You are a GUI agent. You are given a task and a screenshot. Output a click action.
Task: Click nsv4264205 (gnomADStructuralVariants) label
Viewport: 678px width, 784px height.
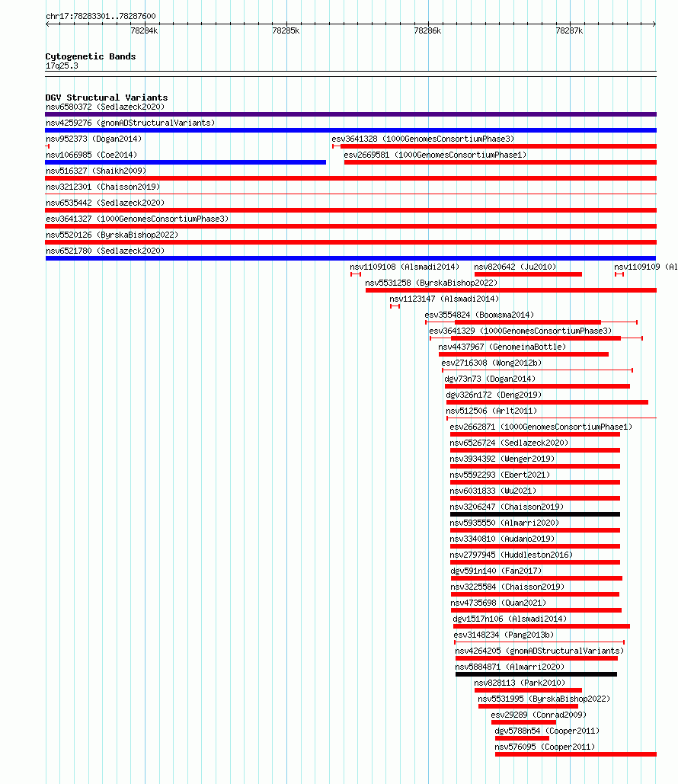click(x=539, y=651)
